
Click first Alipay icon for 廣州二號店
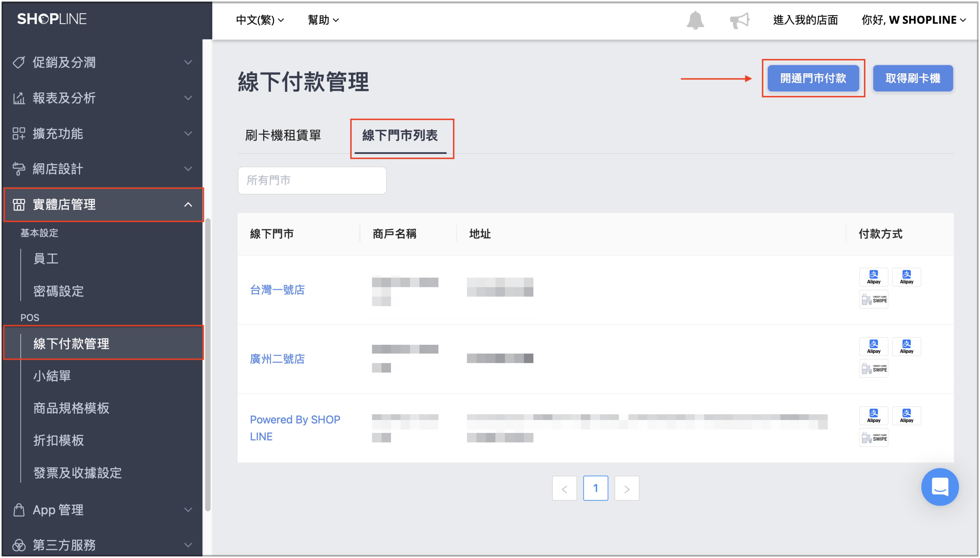(x=874, y=346)
